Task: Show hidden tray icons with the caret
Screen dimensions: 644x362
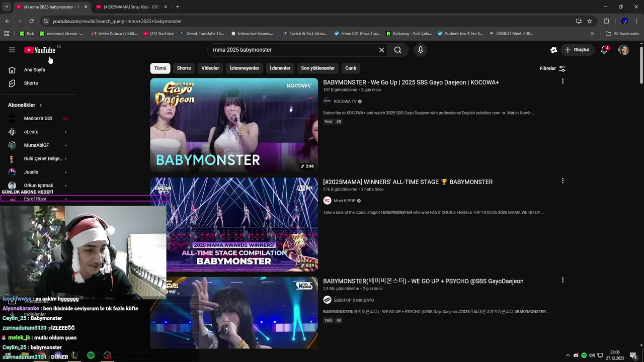Action: (x=568, y=355)
